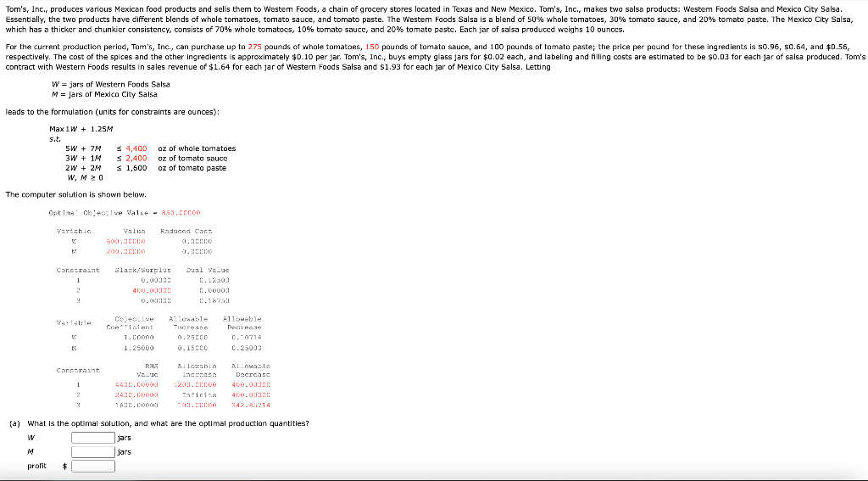Screen dimensions: 868x481
Task: Select red slack 400.00000 for constraint 2
Action: 152,290
